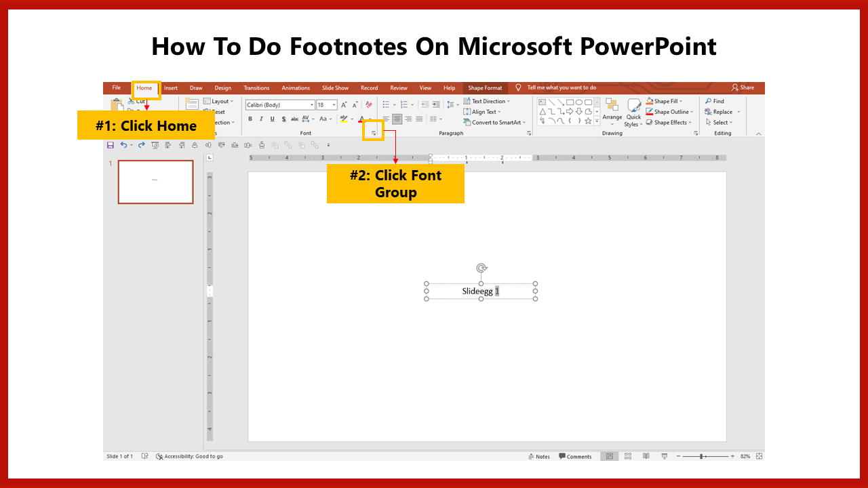The image size is (868, 488).
Task: Click the Share button
Action: (x=743, y=87)
